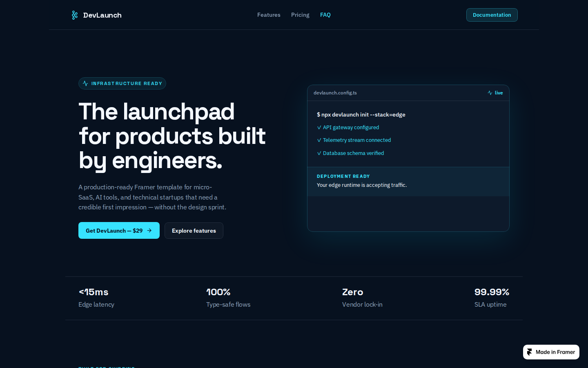Open the Features nav link
The image size is (588, 368).
coord(269,15)
